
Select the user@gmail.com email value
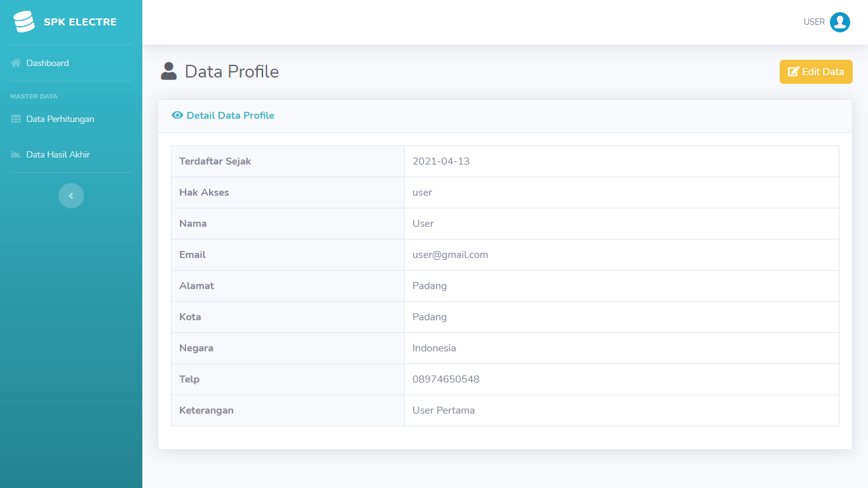click(450, 255)
